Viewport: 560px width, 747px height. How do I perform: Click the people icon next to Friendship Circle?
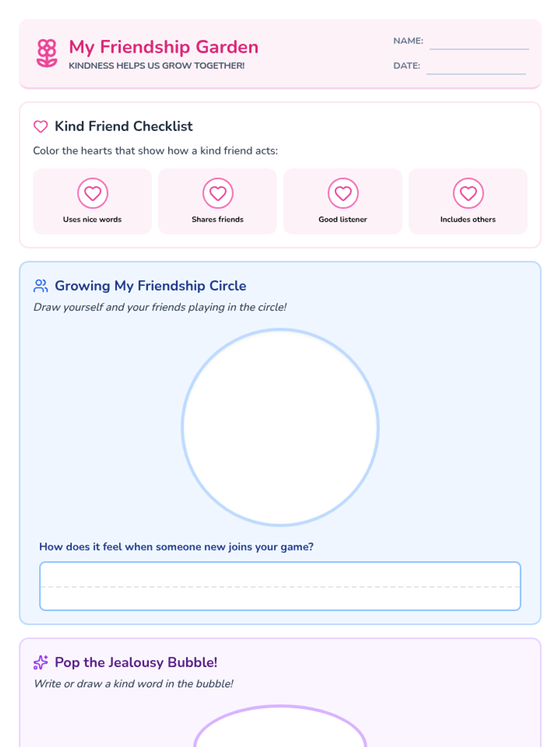(x=41, y=286)
